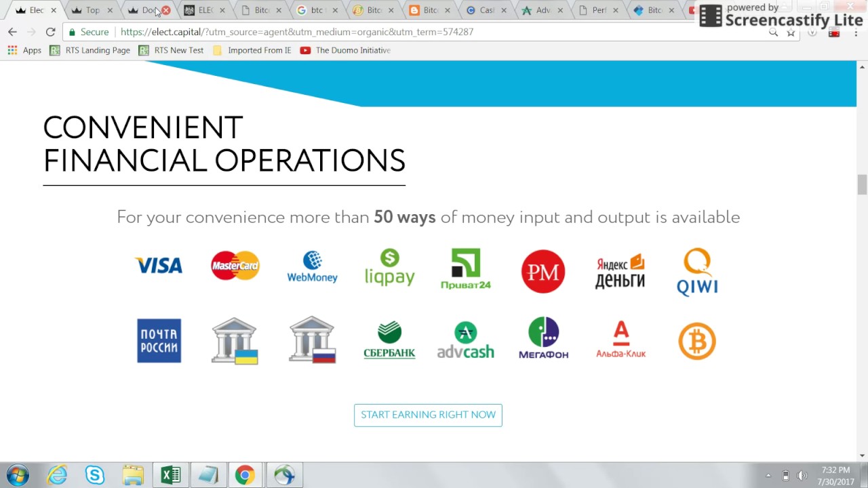The width and height of the screenshot is (868, 488).
Task: Click the VISA payment logo
Action: 159,266
